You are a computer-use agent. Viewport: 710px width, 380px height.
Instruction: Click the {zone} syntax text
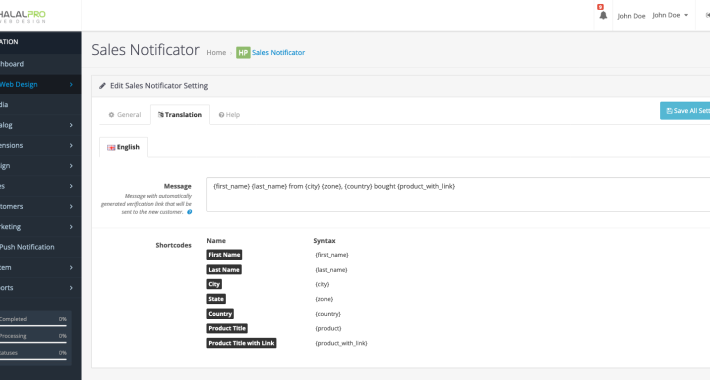tap(324, 299)
